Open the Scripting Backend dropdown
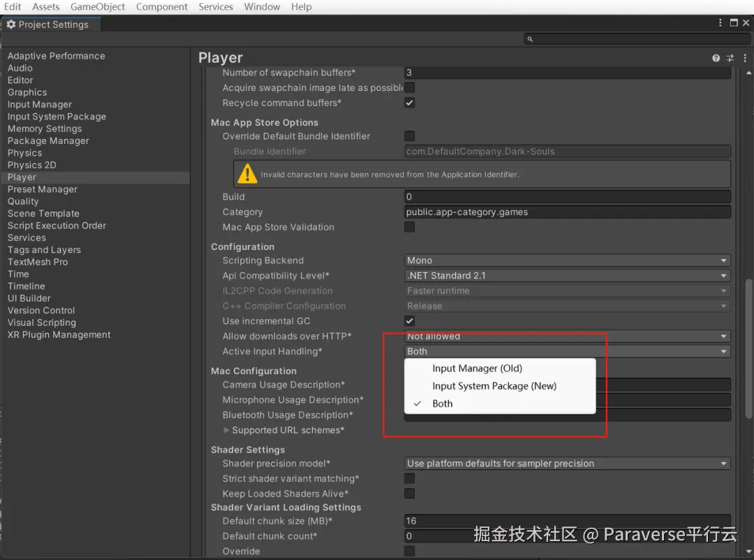The width and height of the screenshot is (754, 560). click(x=568, y=260)
